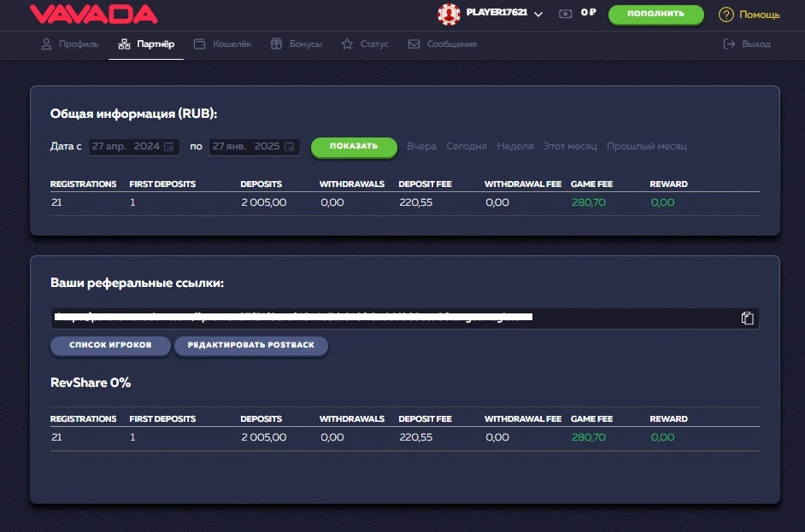Click the WITHDRAWAL FEE column header under RevShare
Image resolution: width=805 pixels, height=532 pixels.
click(523, 419)
